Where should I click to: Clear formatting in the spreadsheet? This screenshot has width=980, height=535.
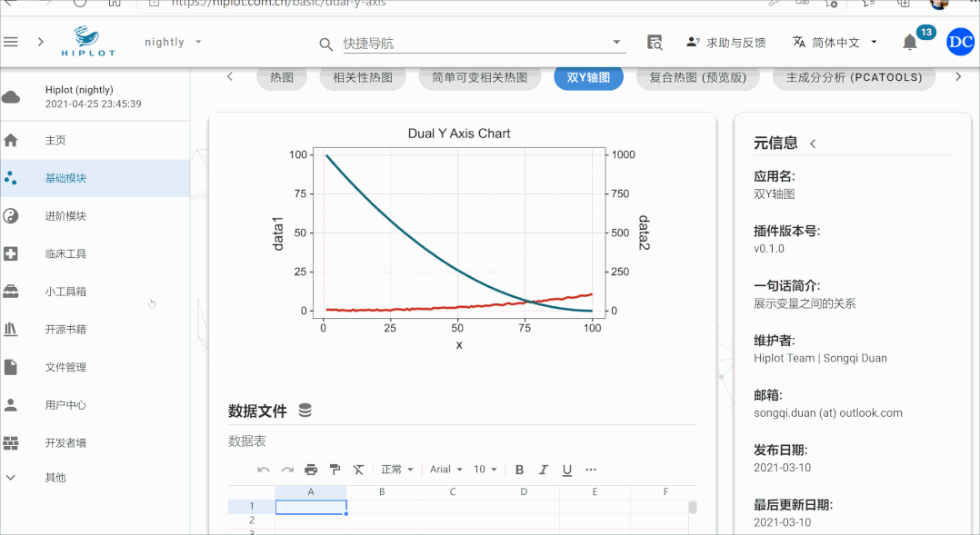358,470
